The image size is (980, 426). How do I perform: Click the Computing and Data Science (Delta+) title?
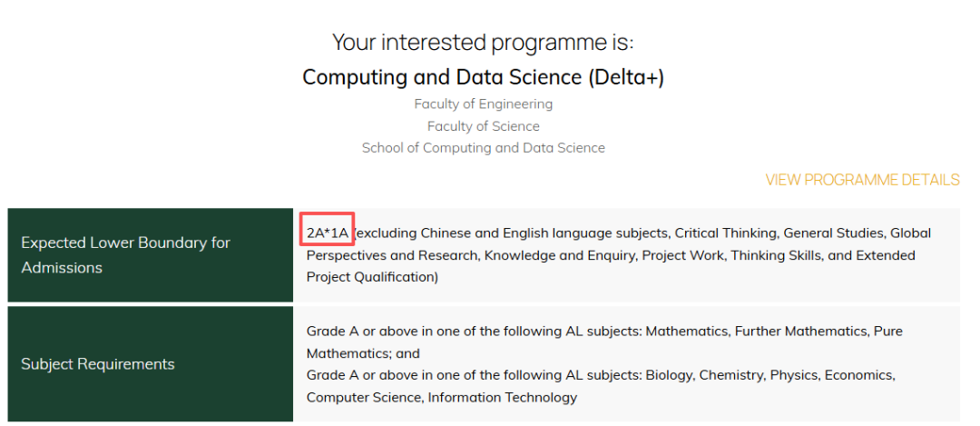pyautogui.click(x=483, y=77)
